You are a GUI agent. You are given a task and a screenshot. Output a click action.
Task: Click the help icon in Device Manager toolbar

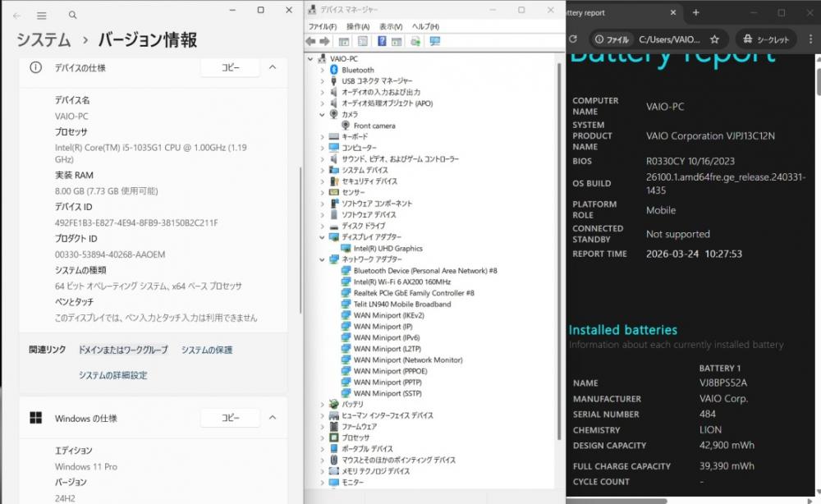coord(382,41)
